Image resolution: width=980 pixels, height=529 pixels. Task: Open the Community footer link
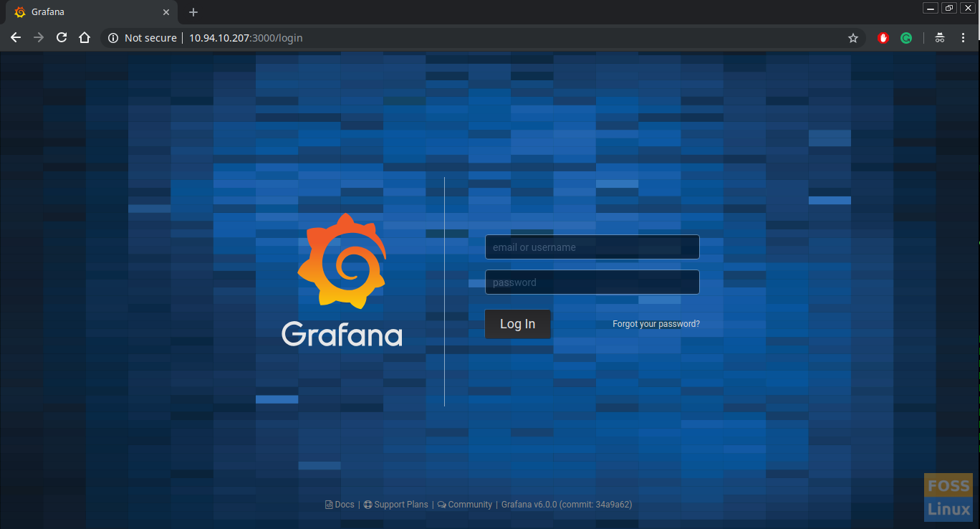pos(465,505)
